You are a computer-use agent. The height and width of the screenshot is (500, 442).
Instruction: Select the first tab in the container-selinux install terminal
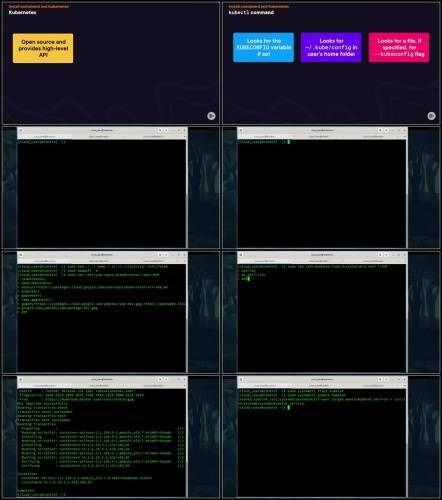tap(45, 386)
